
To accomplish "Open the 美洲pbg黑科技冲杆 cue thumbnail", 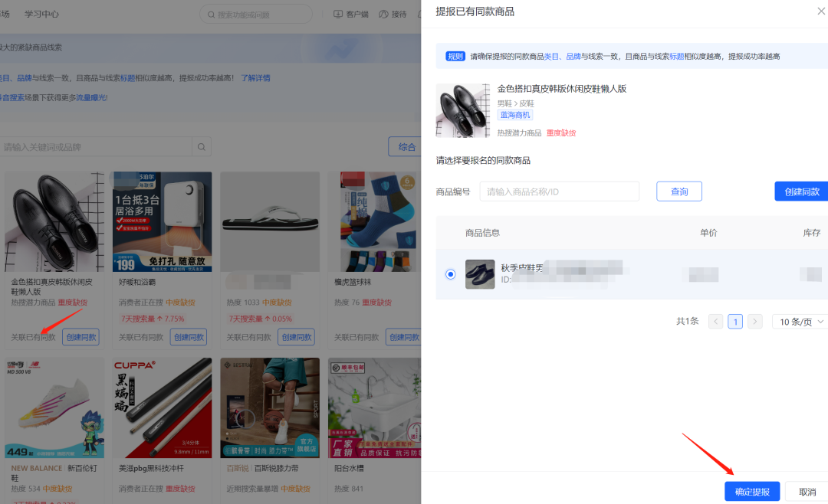I will pyautogui.click(x=162, y=408).
